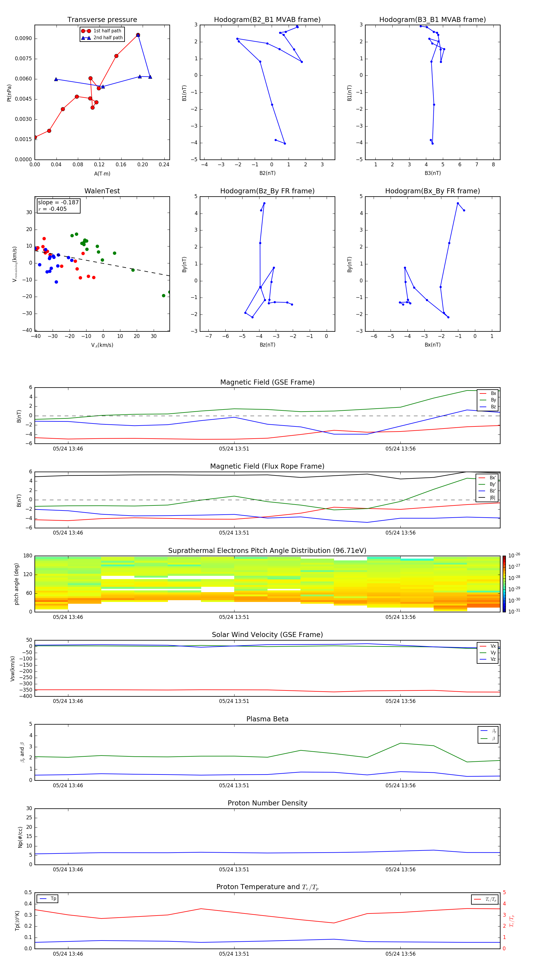
Task: Click the A(T·m) axis label
Action: (102, 174)
